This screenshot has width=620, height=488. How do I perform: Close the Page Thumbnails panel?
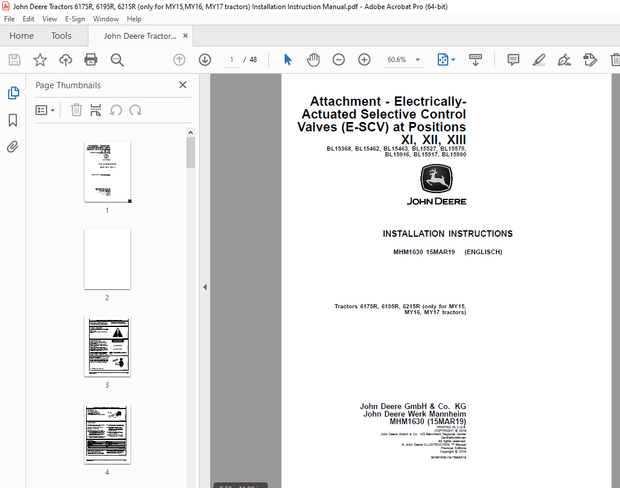point(182,85)
